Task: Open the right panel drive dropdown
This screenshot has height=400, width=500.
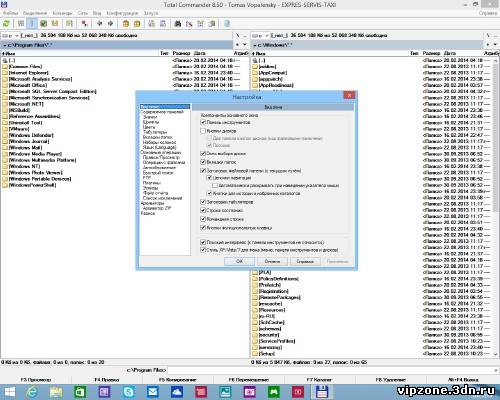Action: (260, 35)
